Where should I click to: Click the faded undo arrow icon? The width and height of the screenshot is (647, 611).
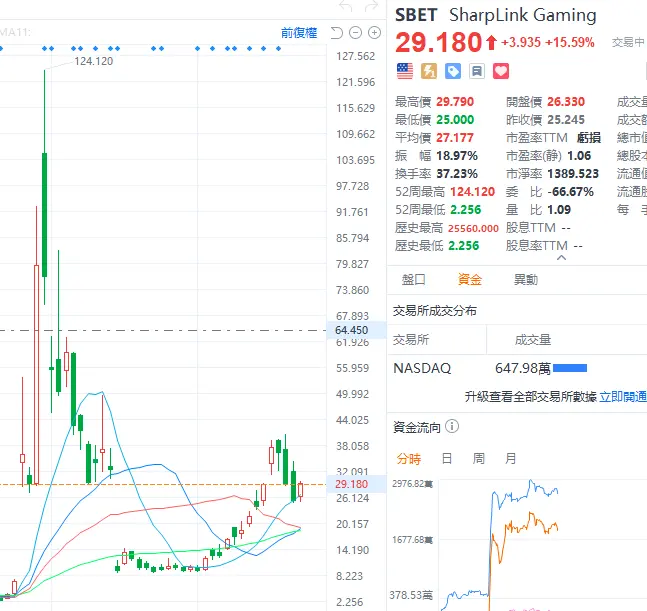pos(346,6)
